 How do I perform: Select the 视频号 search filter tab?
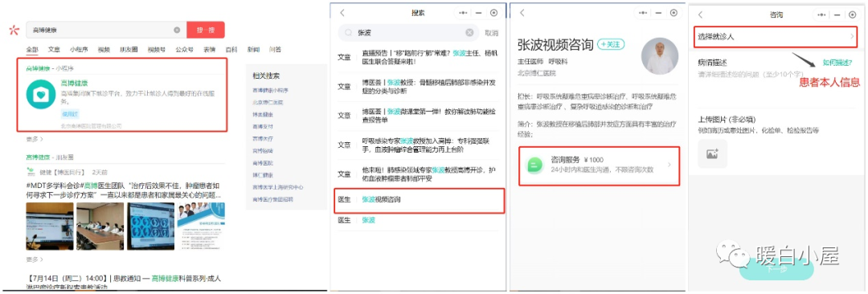(157, 49)
